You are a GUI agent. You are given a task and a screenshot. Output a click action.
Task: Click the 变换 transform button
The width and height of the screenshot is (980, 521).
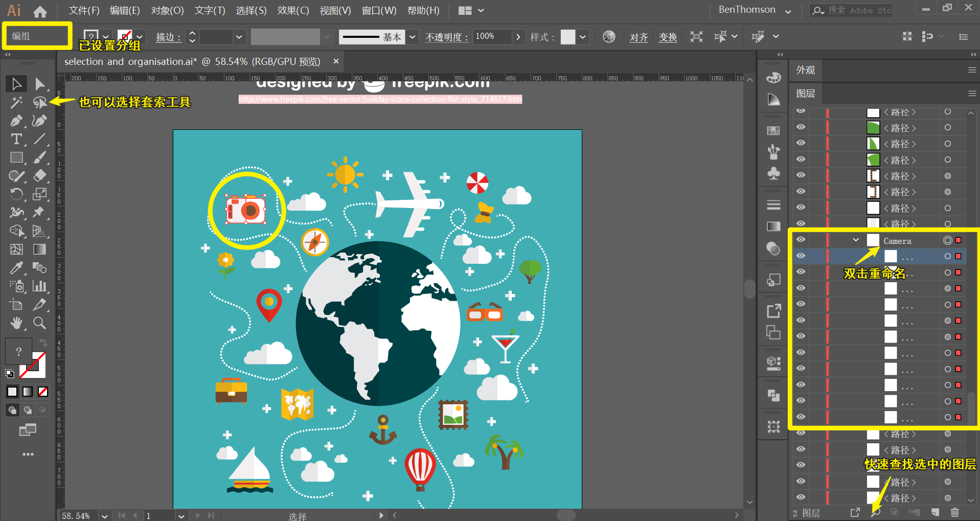pos(668,37)
